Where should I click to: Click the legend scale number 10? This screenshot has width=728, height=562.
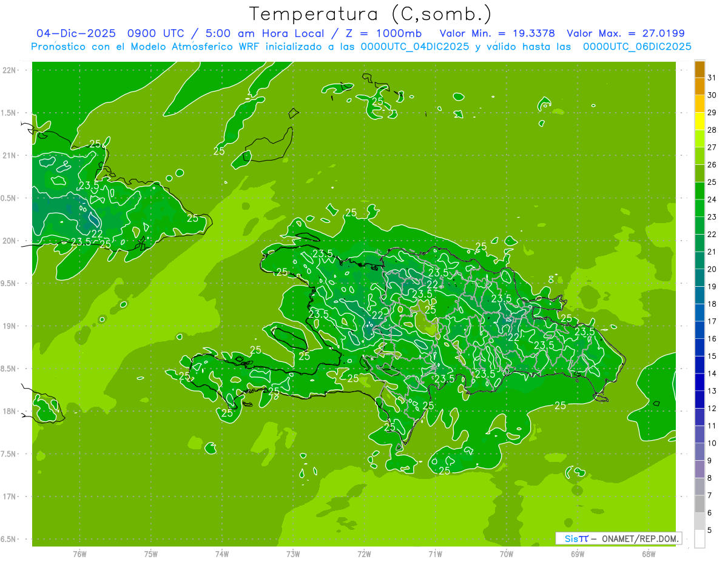712,443
